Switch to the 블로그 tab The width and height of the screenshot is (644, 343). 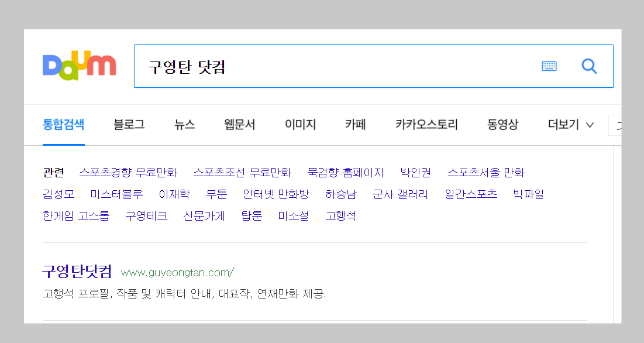(x=129, y=124)
